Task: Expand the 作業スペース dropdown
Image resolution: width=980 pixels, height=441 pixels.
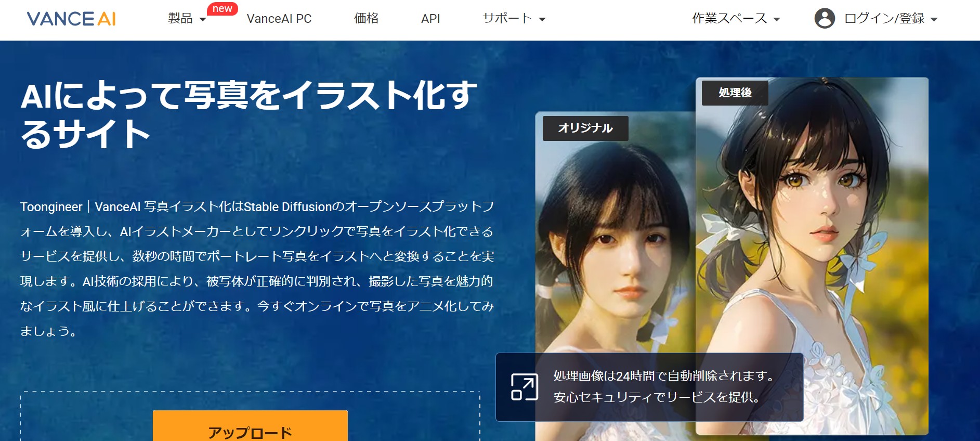Action: [x=736, y=19]
